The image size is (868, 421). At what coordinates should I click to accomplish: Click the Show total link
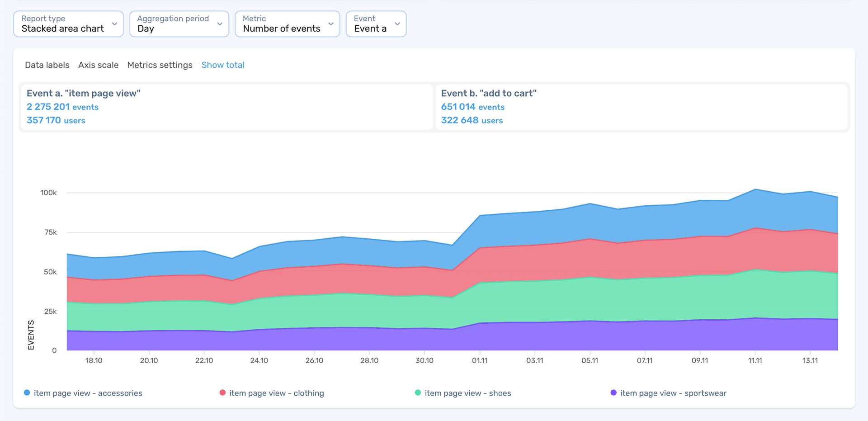[x=222, y=65]
